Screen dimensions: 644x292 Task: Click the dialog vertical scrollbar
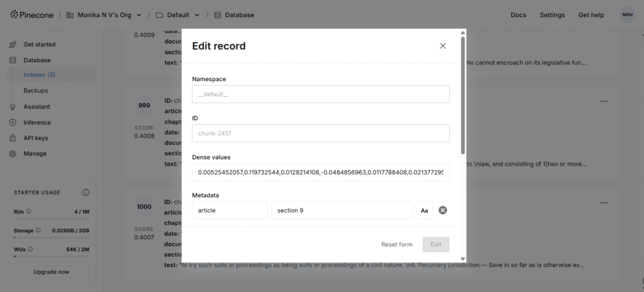click(x=464, y=94)
